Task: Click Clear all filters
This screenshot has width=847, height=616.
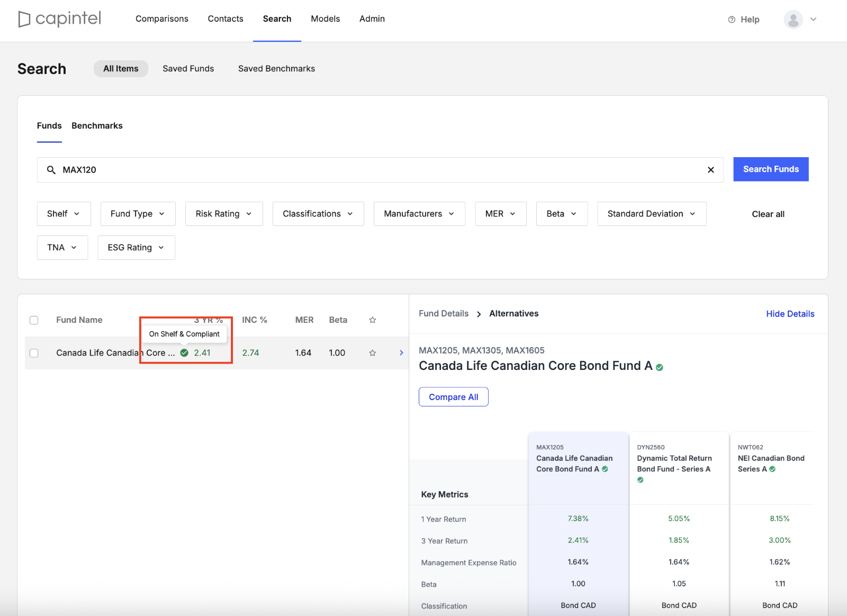Action: (768, 214)
